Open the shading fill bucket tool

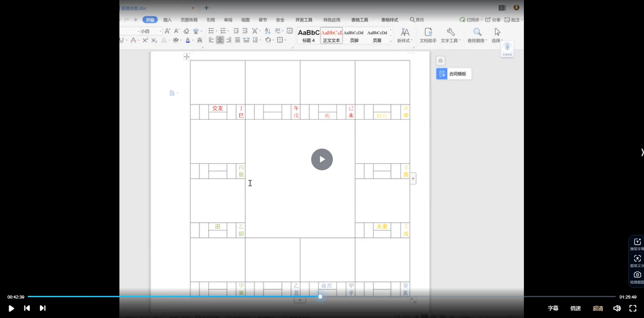coord(269,40)
